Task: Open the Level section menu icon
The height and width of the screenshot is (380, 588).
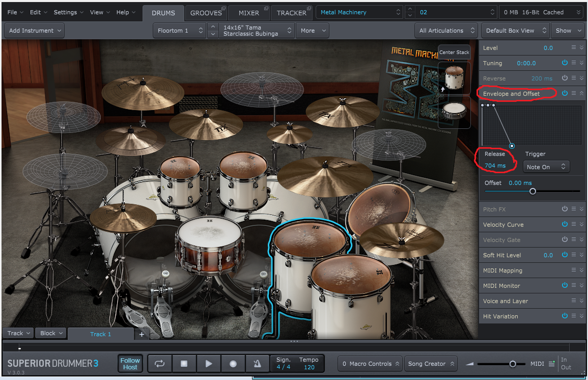Action: (x=574, y=48)
